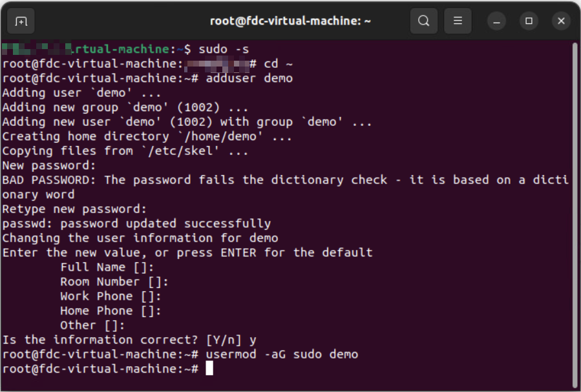581x392 pixels.
Task: Click the 'sudo -s' command text
Action: tap(224, 49)
